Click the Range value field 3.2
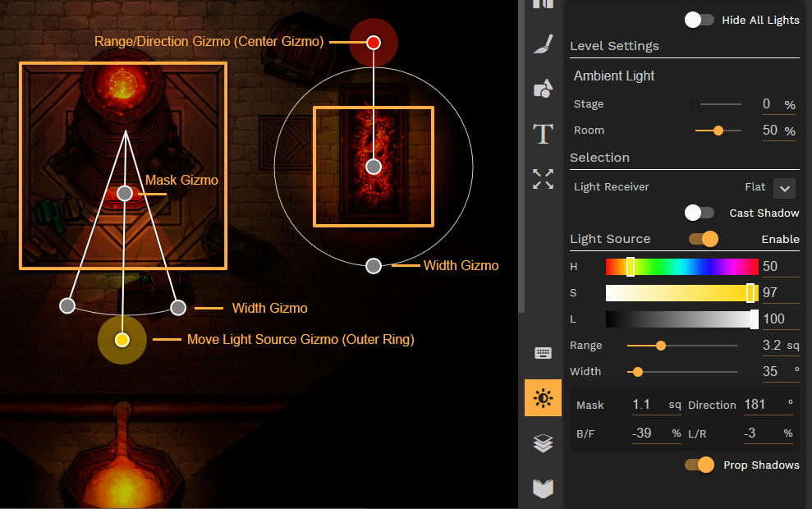The height and width of the screenshot is (509, 812). pyautogui.click(x=781, y=346)
